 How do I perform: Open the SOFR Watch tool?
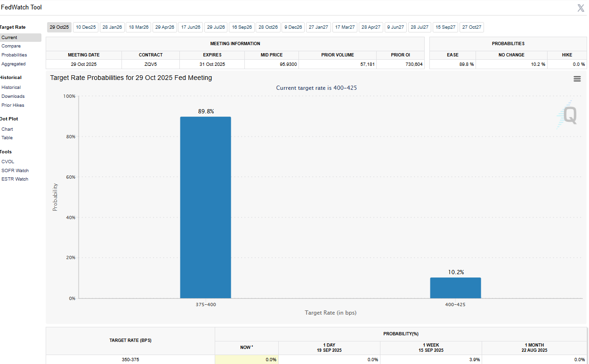(x=15, y=171)
